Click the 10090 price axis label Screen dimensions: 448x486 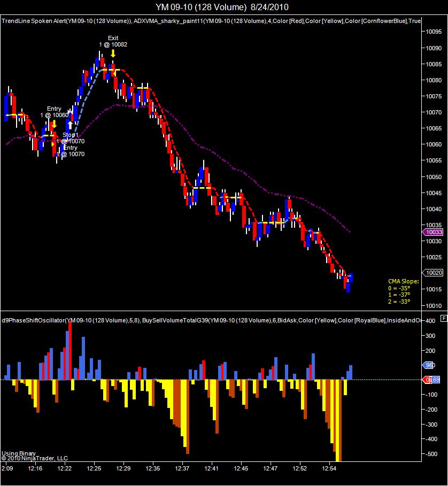click(434, 48)
